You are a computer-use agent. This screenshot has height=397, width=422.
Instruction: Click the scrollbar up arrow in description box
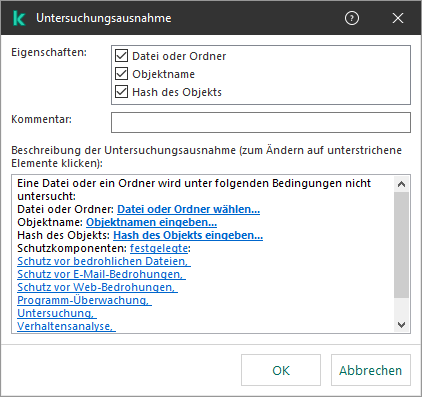pyautogui.click(x=401, y=184)
